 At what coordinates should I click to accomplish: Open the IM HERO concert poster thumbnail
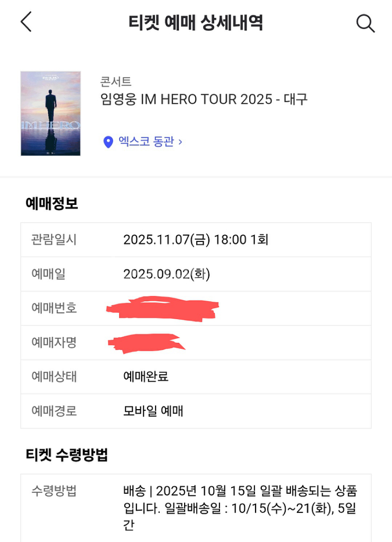point(51,113)
